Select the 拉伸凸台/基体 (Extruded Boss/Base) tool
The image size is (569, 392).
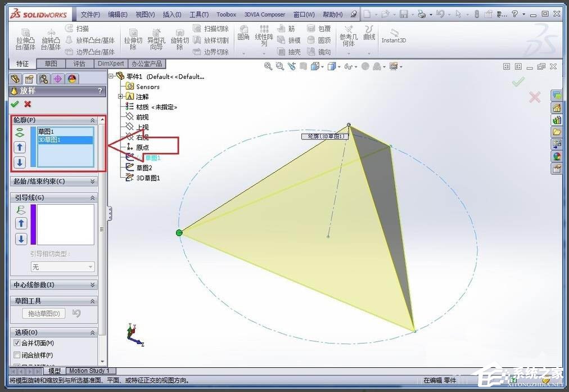pyautogui.click(x=25, y=39)
